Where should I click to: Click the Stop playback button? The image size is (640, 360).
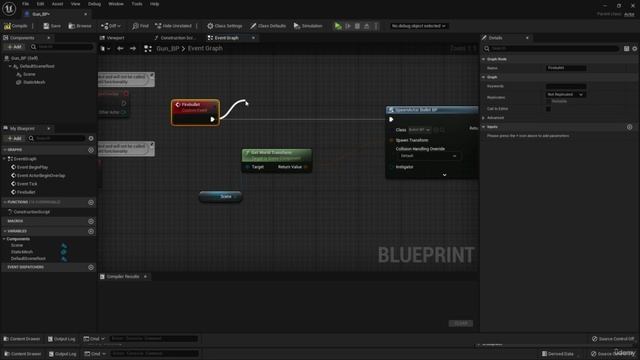point(357,26)
